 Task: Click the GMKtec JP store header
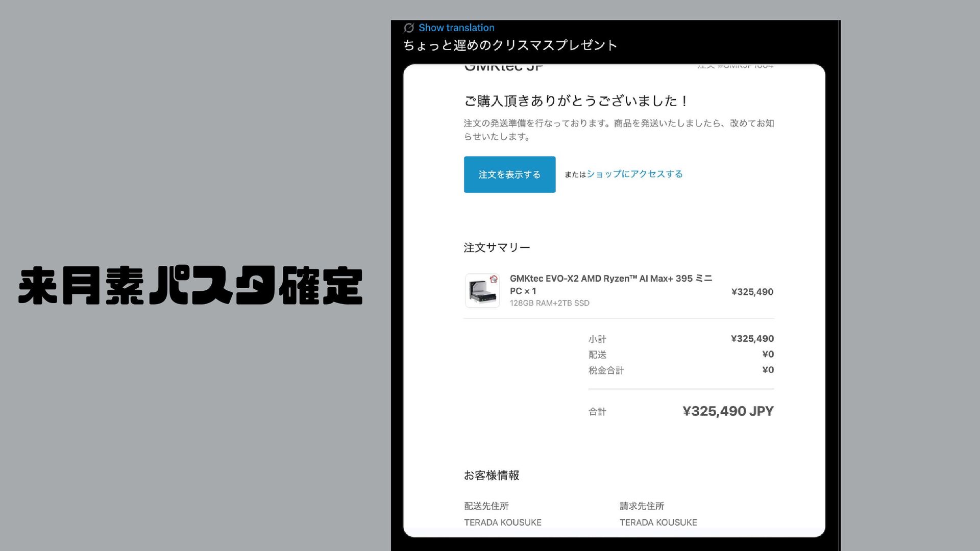503,67
